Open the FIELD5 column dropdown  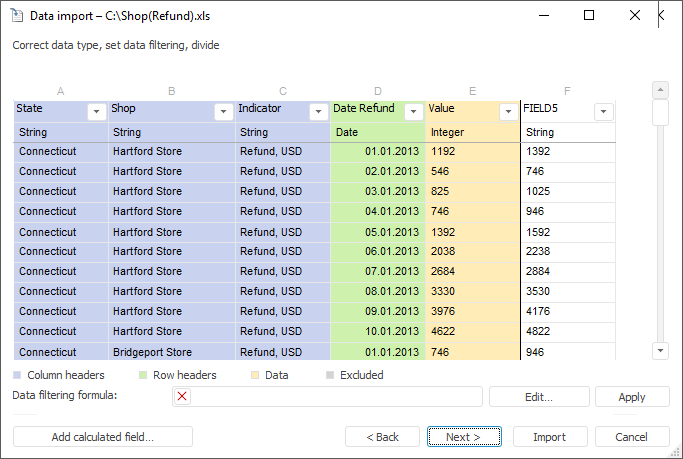(604, 112)
